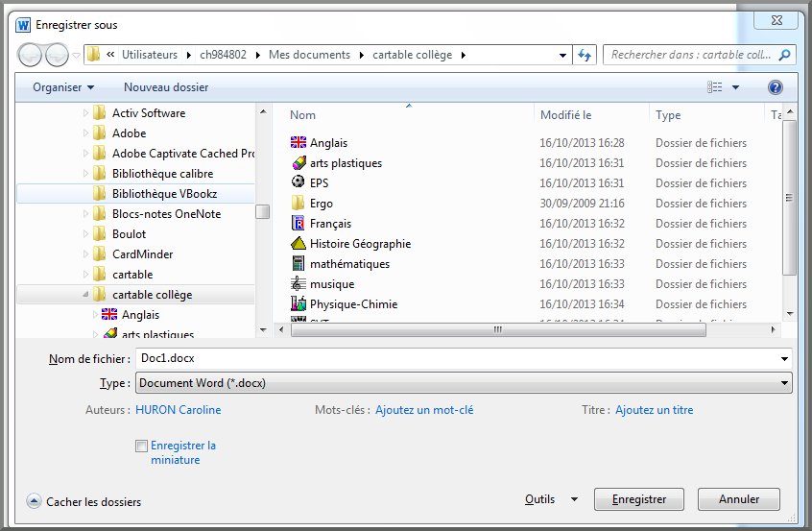
Task: Click Nouveau dossier in the toolbar
Action: coord(166,87)
